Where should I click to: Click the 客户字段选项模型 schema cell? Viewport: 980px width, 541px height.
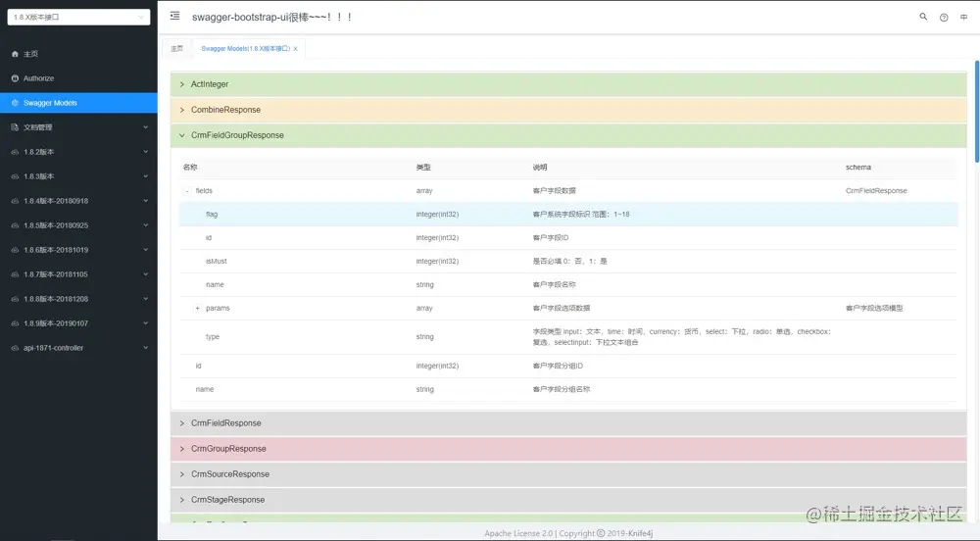(x=874, y=309)
